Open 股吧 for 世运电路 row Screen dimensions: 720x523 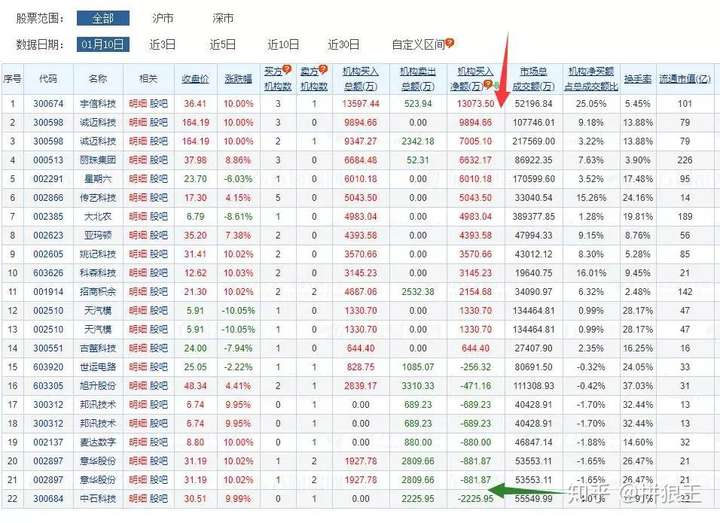point(159,367)
